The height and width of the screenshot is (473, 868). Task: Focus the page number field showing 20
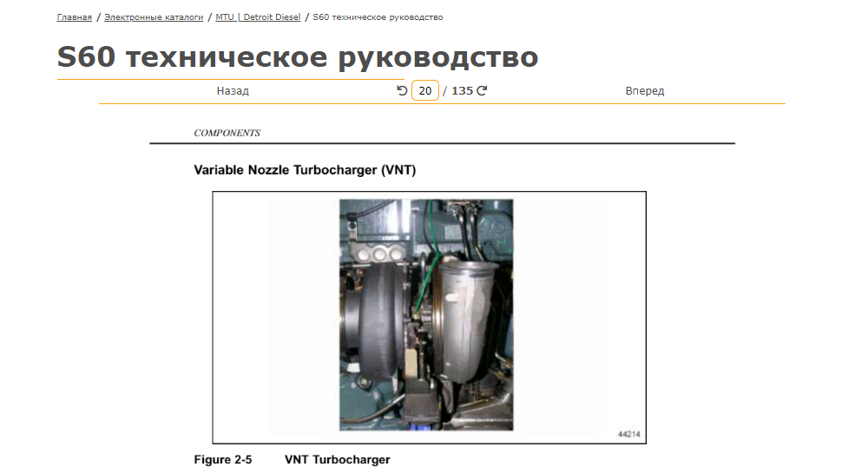coord(425,91)
